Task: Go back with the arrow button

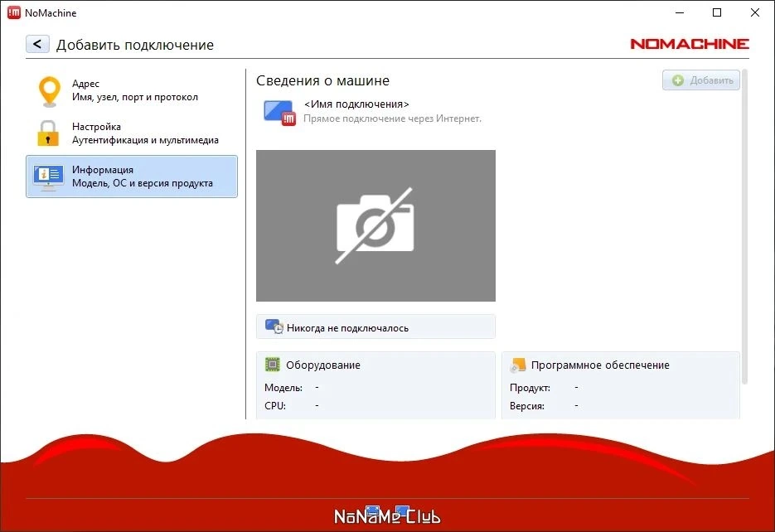Action: (37, 44)
